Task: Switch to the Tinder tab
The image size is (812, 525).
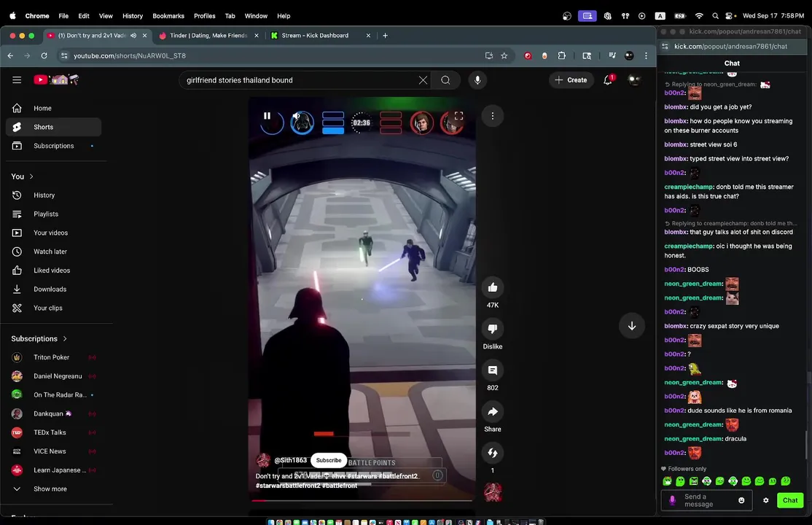Action: [208, 36]
